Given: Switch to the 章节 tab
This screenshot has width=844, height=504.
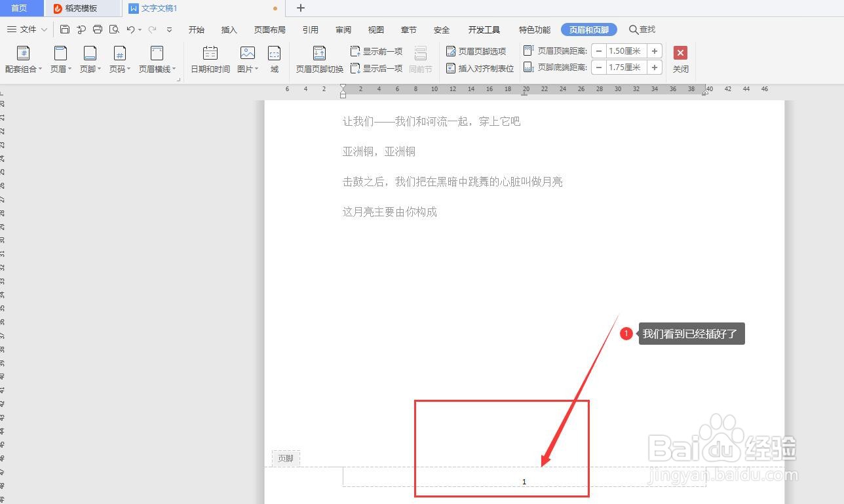Looking at the screenshot, I should 409,30.
